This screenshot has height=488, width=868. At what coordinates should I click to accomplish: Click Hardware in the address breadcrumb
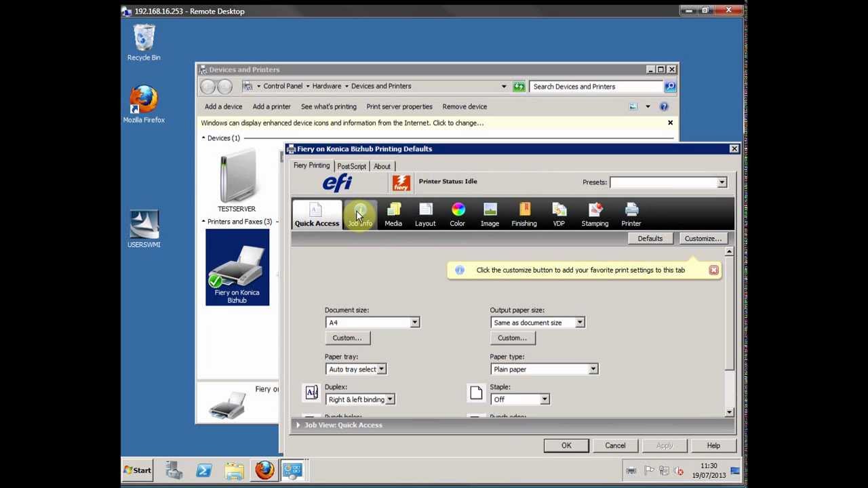(x=327, y=86)
